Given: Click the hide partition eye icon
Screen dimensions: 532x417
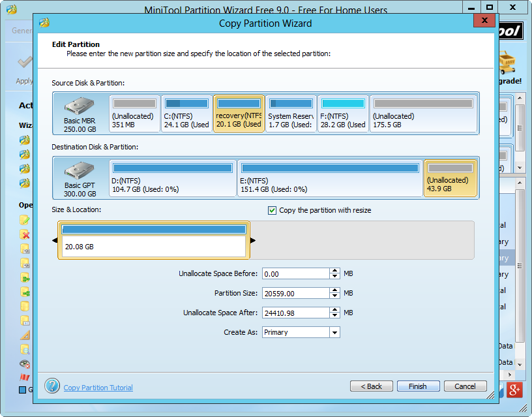Looking at the screenshot, I should [x=25, y=363].
